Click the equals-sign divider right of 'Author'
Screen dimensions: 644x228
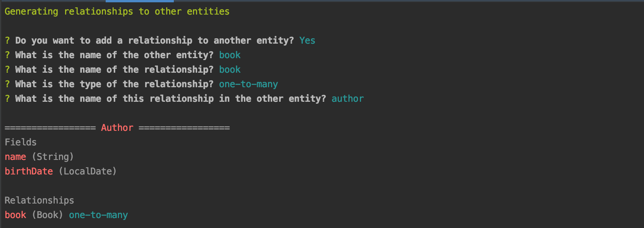pyautogui.click(x=184, y=128)
